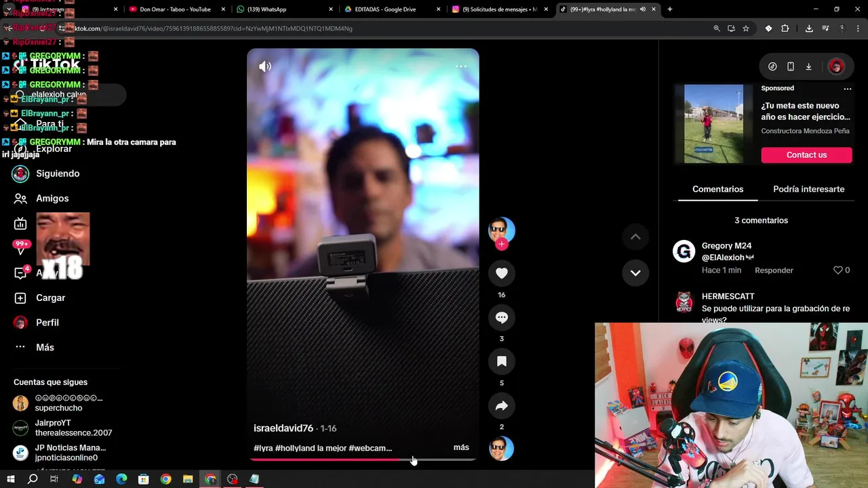868x488 pixels.
Task: Open OBS Studio from the taskbar
Action: [233, 479]
